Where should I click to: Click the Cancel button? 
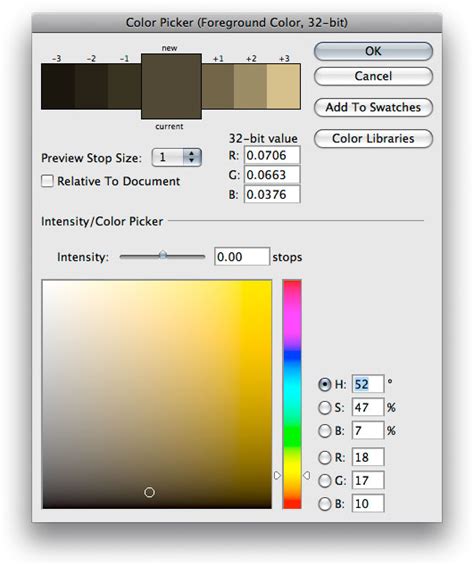point(373,76)
